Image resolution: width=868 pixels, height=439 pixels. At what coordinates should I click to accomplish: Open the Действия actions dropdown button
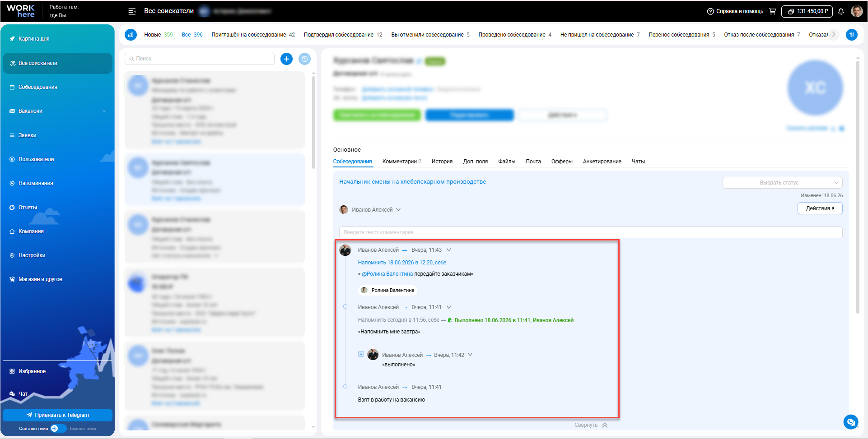point(820,208)
